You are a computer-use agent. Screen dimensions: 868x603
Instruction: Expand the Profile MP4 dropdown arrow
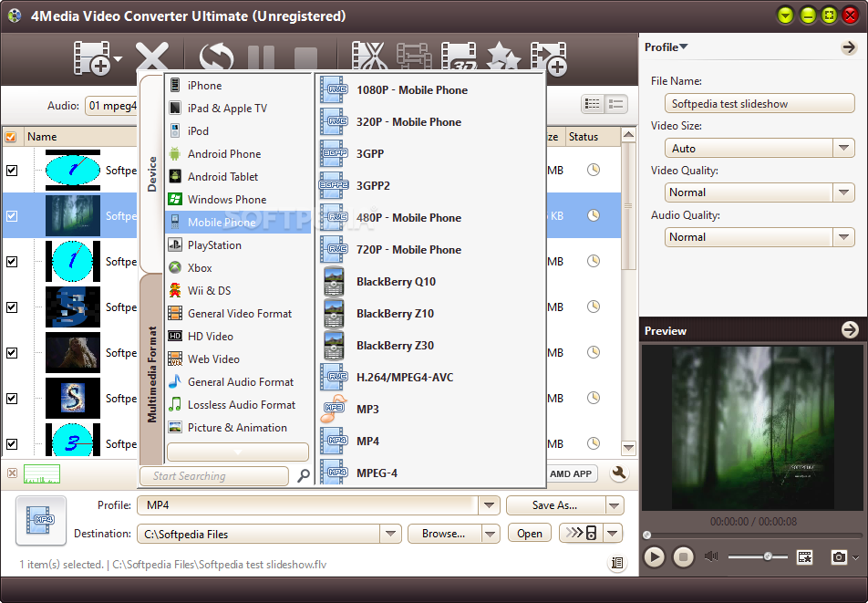pos(489,505)
